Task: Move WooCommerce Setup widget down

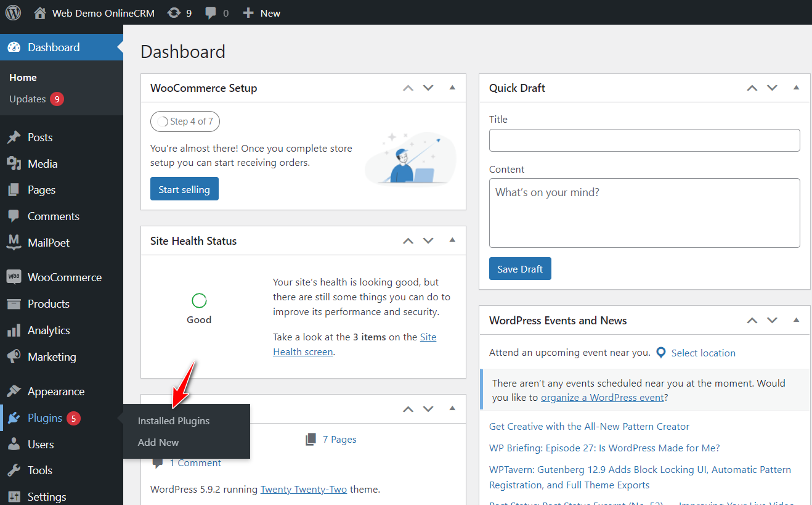Action: point(428,88)
